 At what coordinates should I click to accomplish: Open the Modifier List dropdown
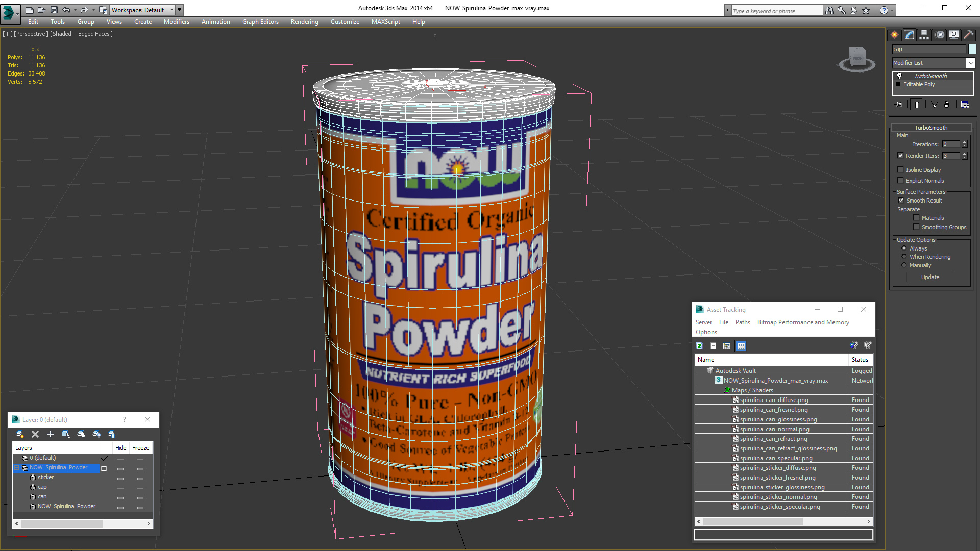(x=970, y=63)
